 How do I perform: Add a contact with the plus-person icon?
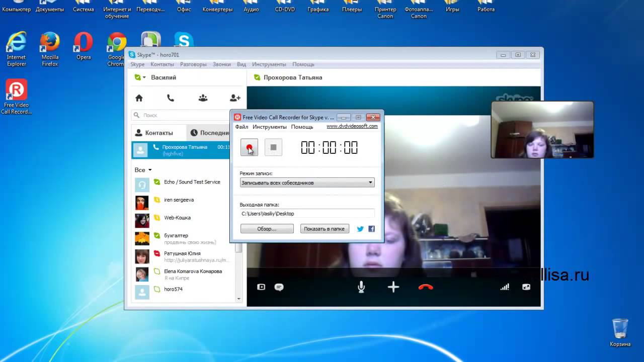coord(235,98)
